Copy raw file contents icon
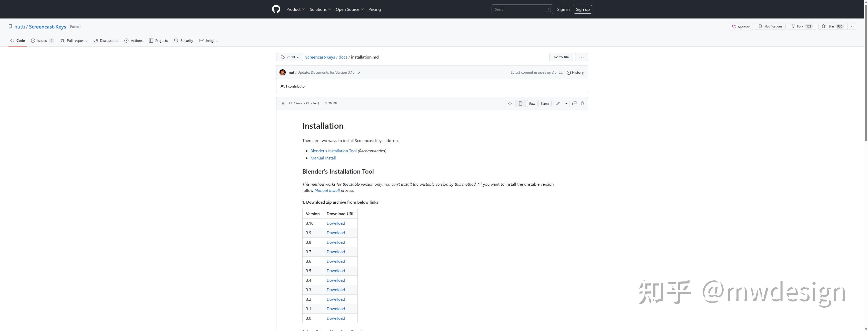This screenshot has height=331, width=868. 574,103
